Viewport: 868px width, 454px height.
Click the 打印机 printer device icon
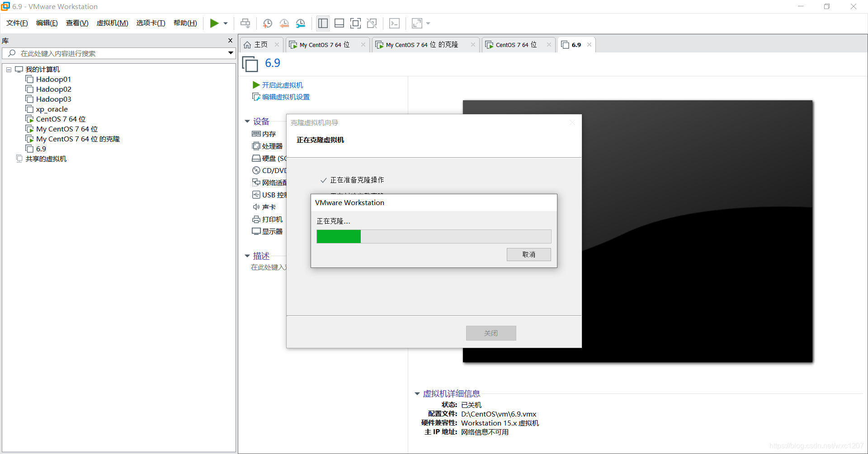[256, 219]
